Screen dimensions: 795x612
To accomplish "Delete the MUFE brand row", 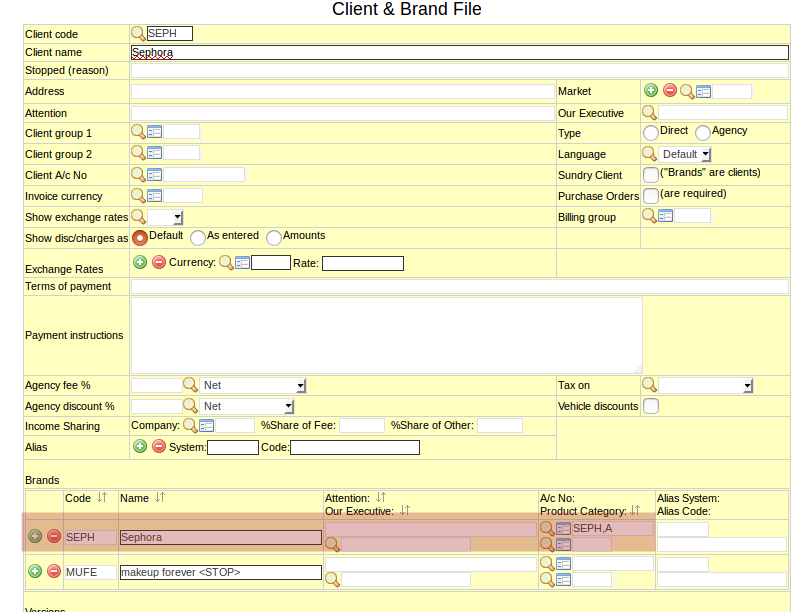I will point(54,571).
